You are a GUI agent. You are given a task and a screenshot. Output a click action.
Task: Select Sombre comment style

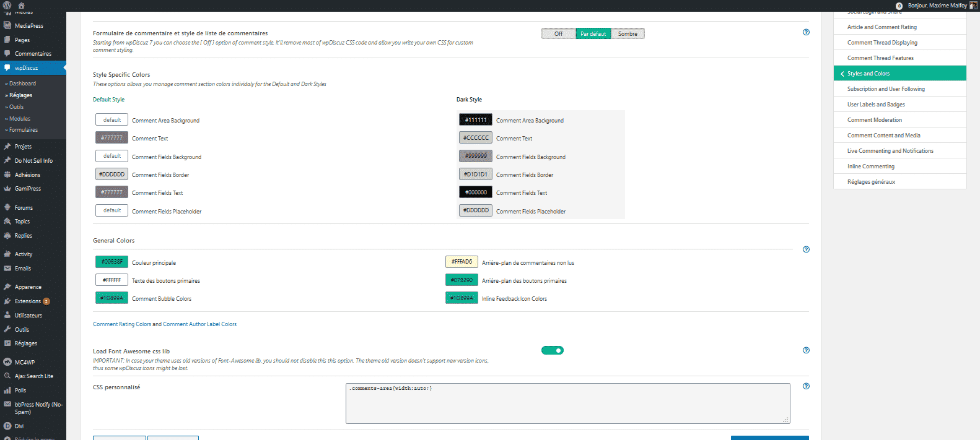pyautogui.click(x=628, y=33)
